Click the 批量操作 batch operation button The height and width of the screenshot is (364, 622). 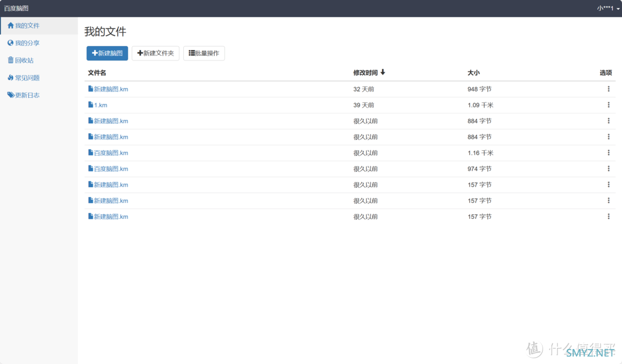[x=204, y=54]
